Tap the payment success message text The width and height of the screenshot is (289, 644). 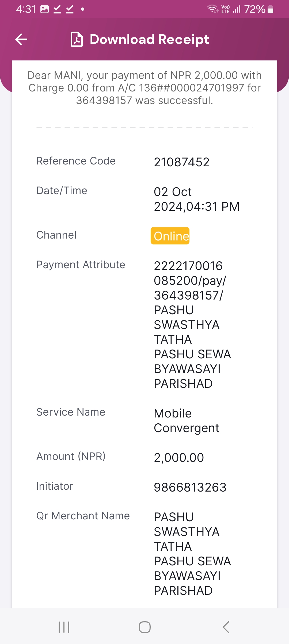coord(144,88)
